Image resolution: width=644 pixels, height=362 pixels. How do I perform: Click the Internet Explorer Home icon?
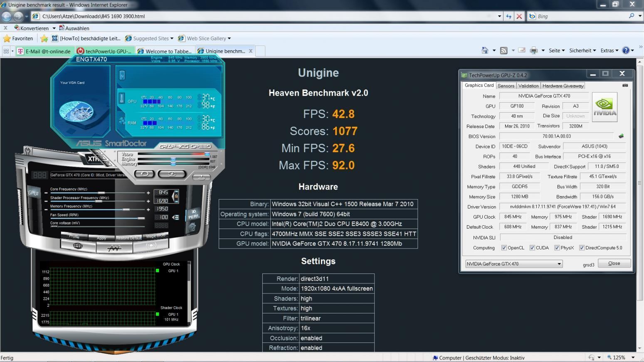point(485,50)
